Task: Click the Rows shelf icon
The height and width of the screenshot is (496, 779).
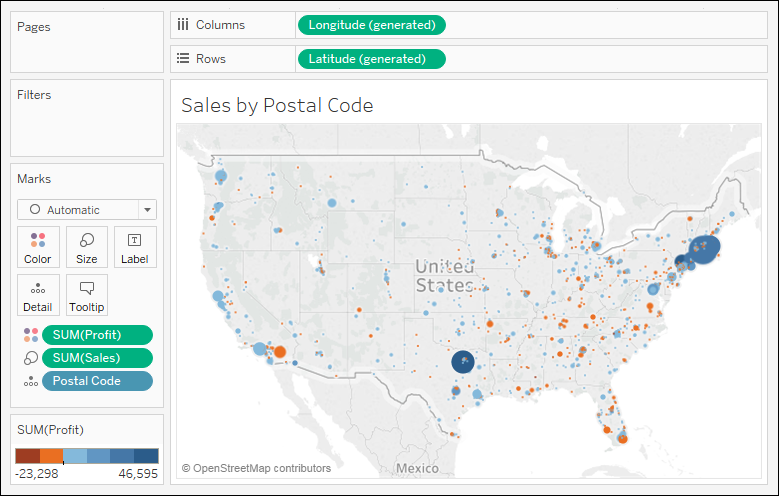Action: click(x=183, y=59)
